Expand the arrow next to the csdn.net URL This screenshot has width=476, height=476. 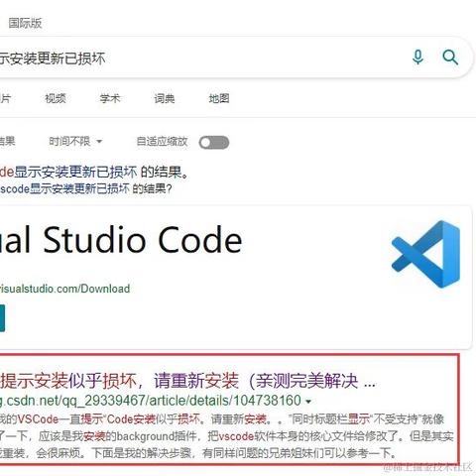(308, 402)
